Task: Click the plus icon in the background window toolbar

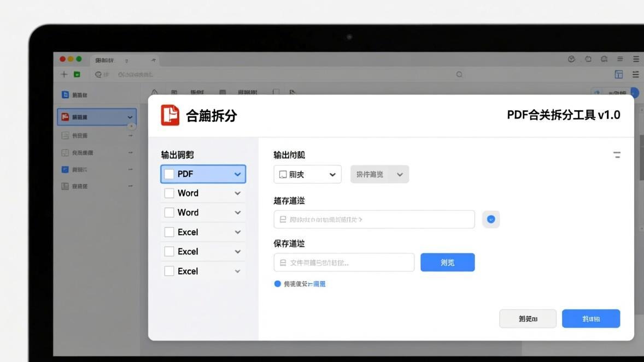Action: (64, 74)
